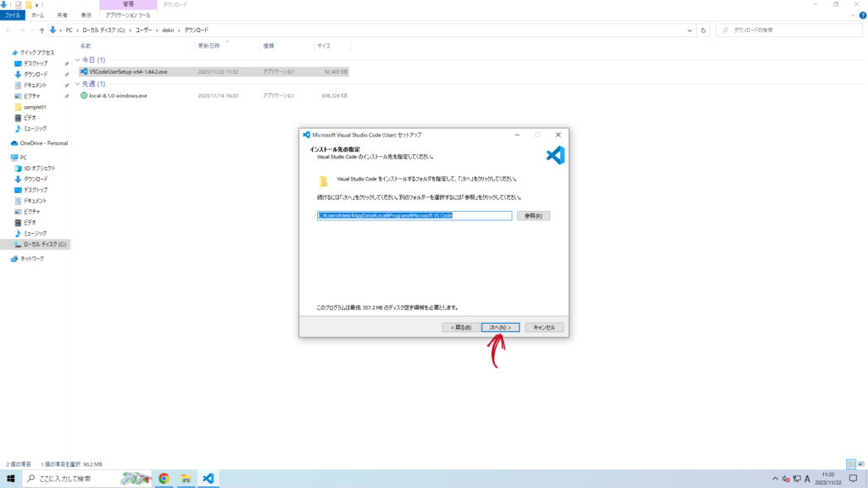Screen dimensions: 868x488
Task: Switch to large icons view layout
Action: tap(861, 464)
